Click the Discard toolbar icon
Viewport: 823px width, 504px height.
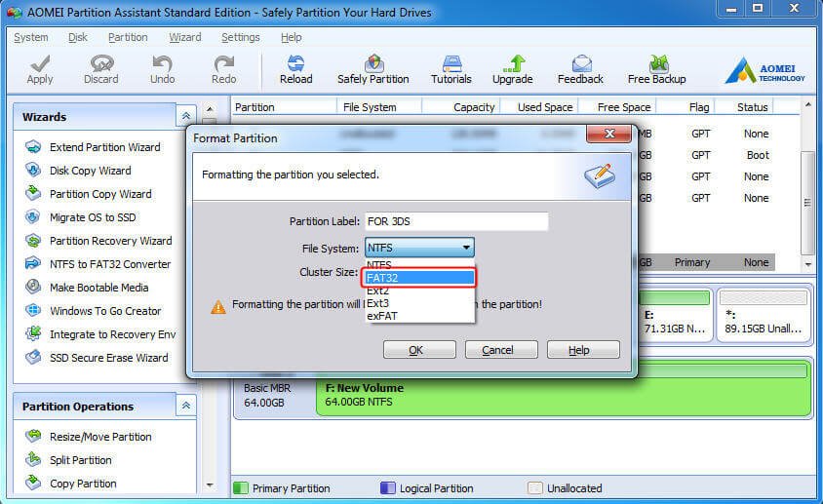101,64
